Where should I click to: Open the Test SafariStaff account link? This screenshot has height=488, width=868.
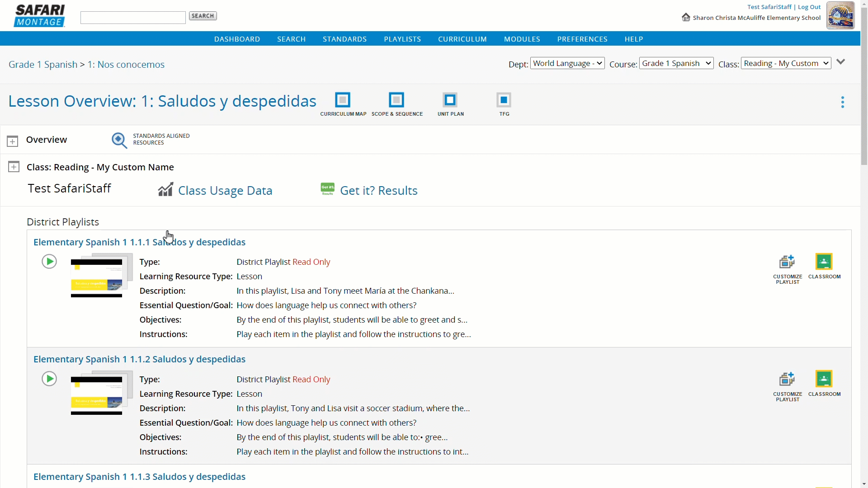(769, 7)
